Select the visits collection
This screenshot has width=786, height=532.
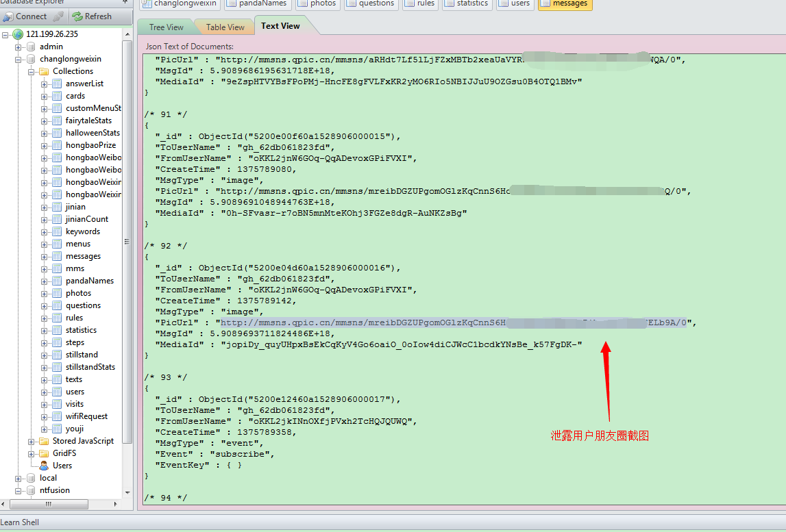(75, 404)
